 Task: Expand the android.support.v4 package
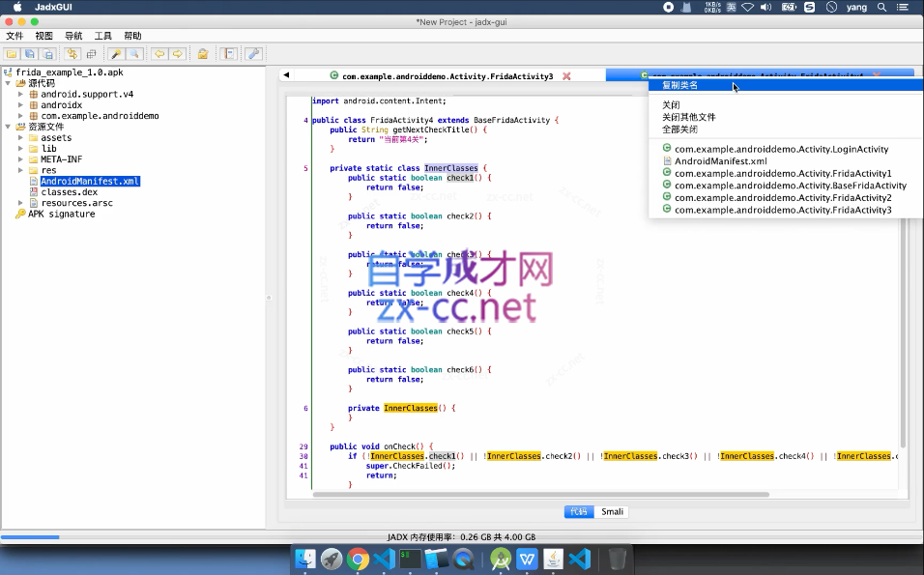pyautogui.click(x=20, y=95)
